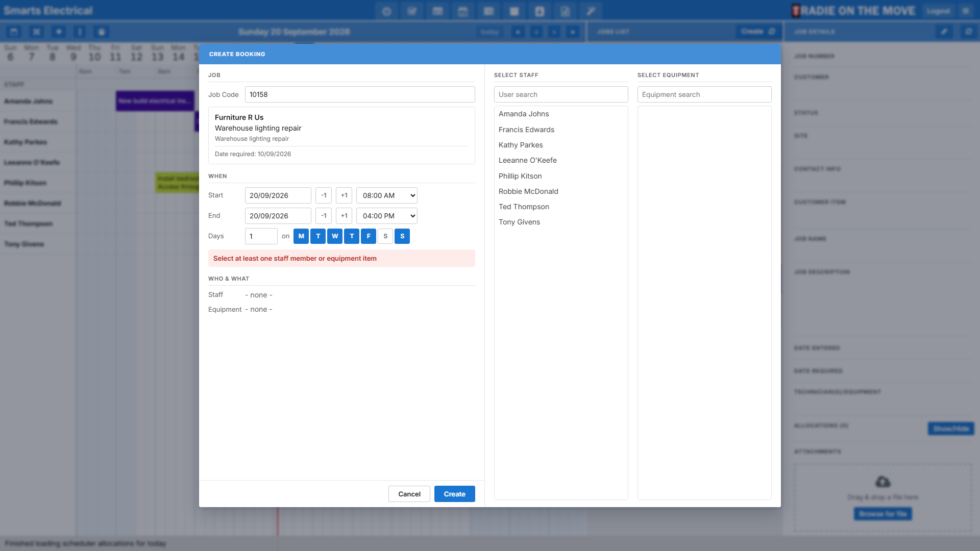980x551 pixels.
Task: Open the green booking on Phillip Kitson row
Action: point(177,183)
